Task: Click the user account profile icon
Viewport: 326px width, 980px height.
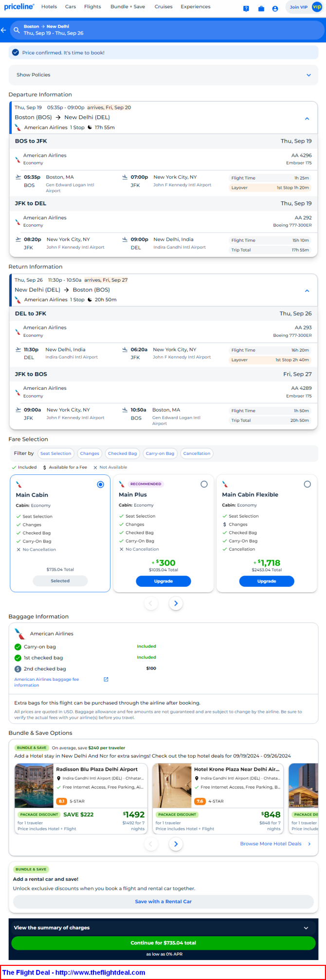Action: tap(275, 9)
